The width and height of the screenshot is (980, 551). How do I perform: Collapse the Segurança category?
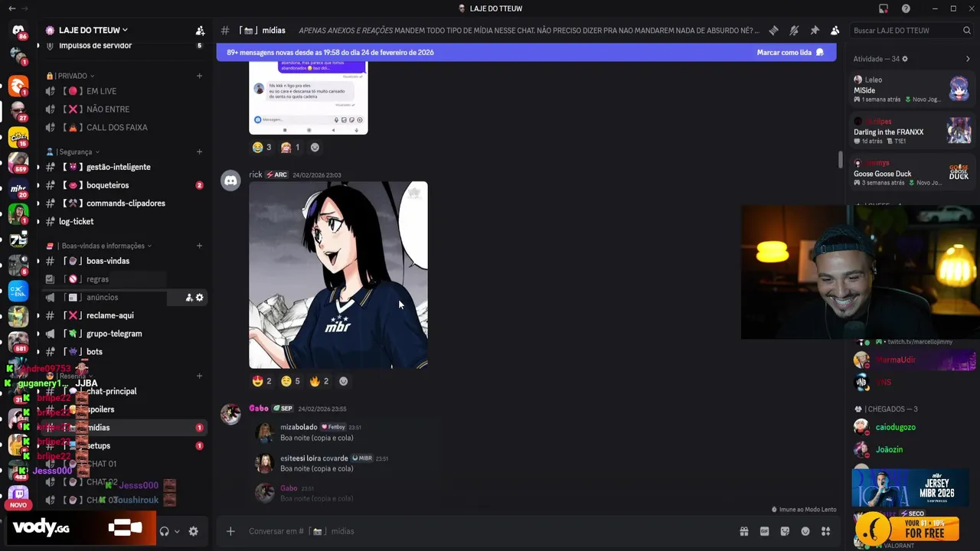coord(73,152)
